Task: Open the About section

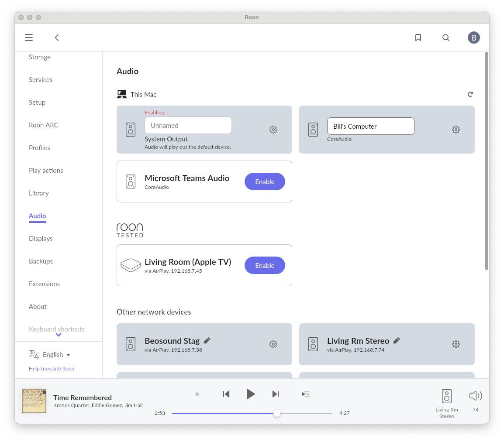Action: point(38,307)
